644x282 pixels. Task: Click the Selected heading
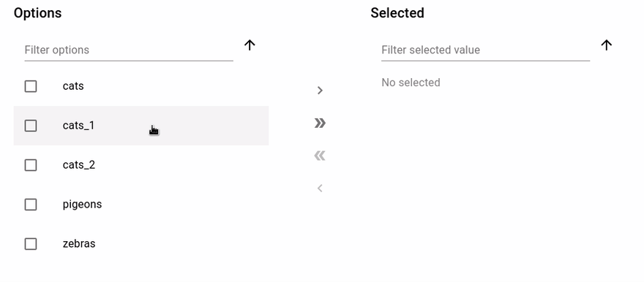click(x=397, y=12)
